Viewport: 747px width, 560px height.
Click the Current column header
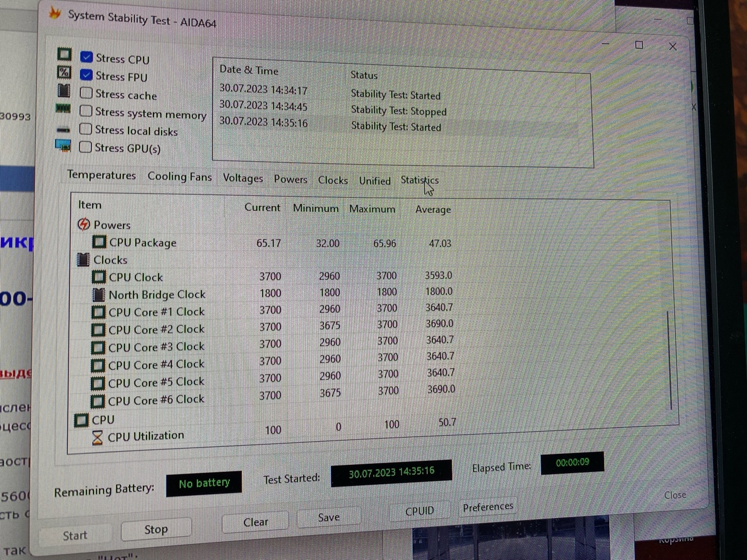pyautogui.click(x=262, y=207)
